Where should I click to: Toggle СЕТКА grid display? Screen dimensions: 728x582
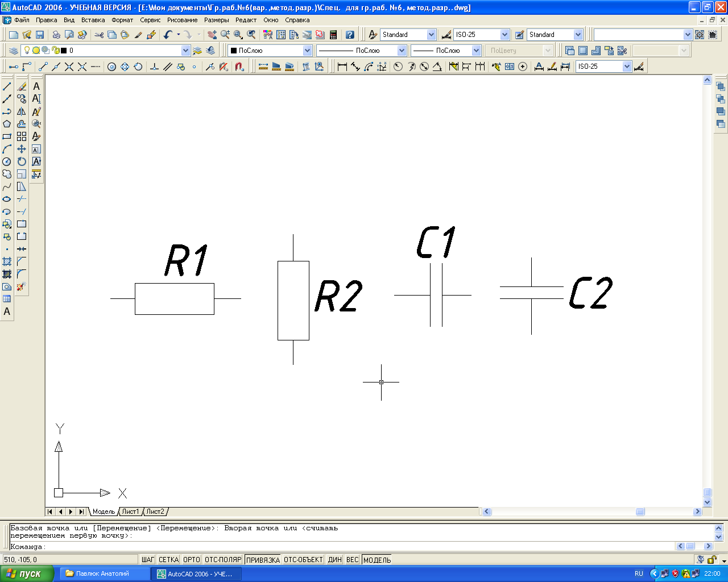click(x=168, y=560)
